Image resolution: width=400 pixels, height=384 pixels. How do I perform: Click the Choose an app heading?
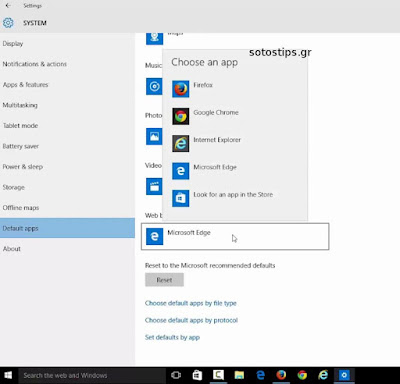point(204,62)
